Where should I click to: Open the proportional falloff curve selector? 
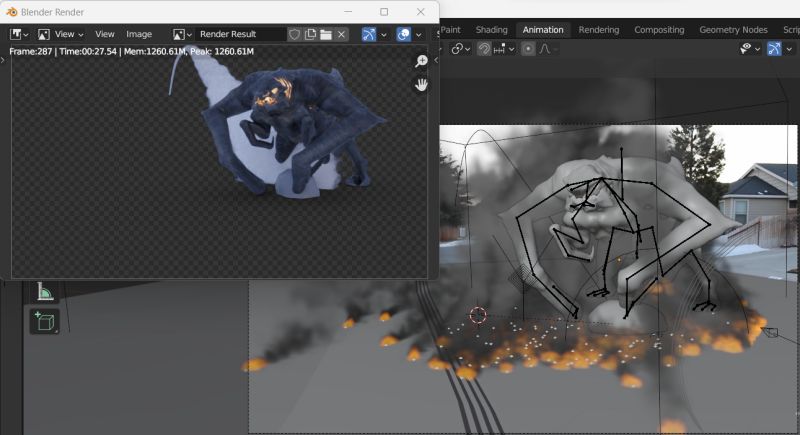click(x=548, y=49)
